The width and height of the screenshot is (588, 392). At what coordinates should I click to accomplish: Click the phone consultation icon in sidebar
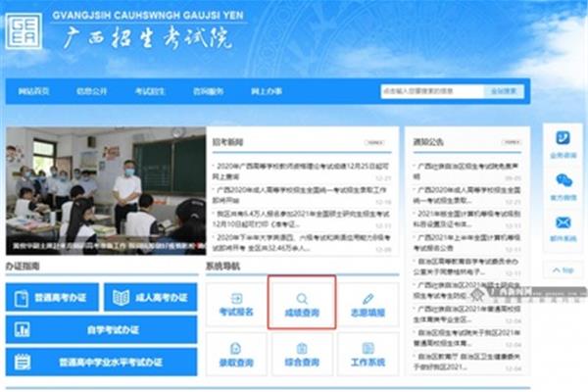click(563, 137)
